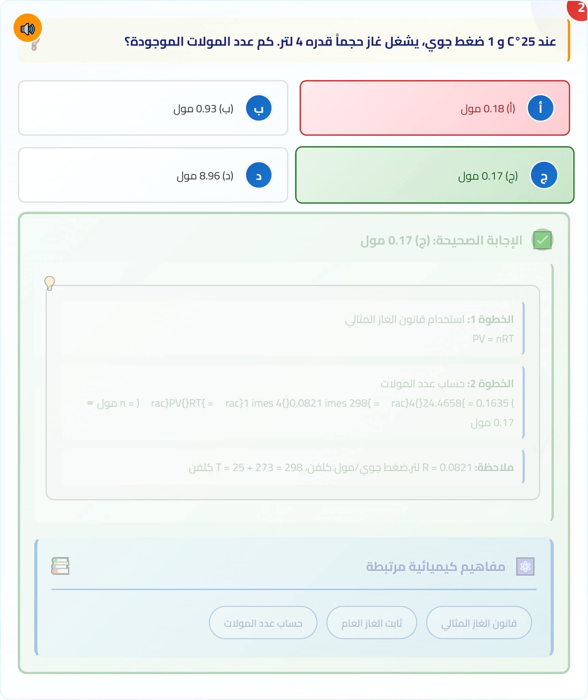
Task: Select the blue circle for option ج
Action: [544, 175]
